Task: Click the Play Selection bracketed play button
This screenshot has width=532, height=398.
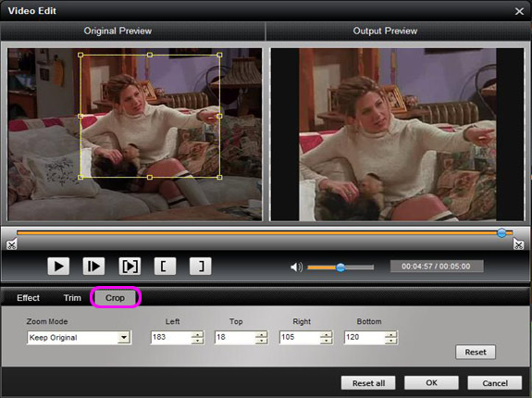Action: 130,267
